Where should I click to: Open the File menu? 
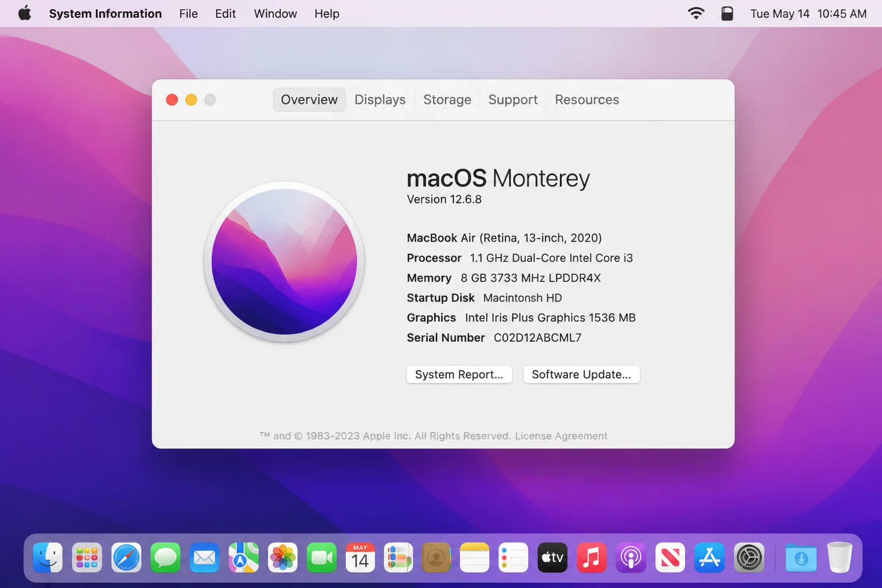coord(188,13)
